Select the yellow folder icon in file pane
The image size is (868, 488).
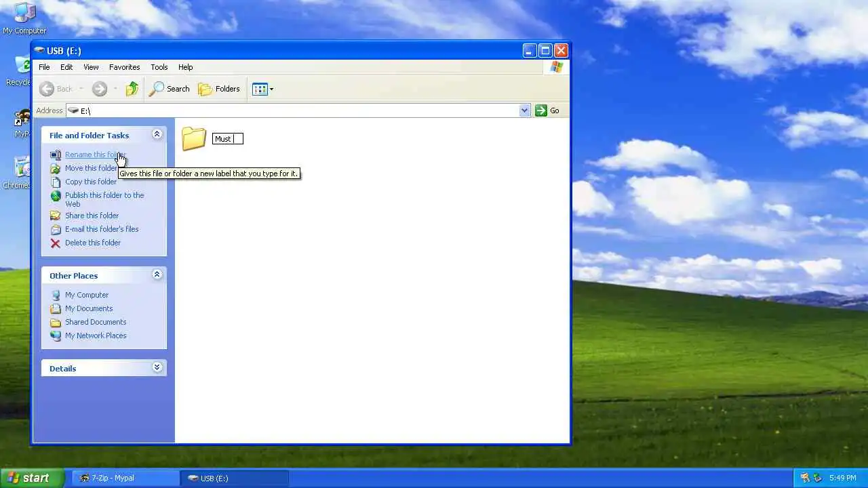(194, 138)
